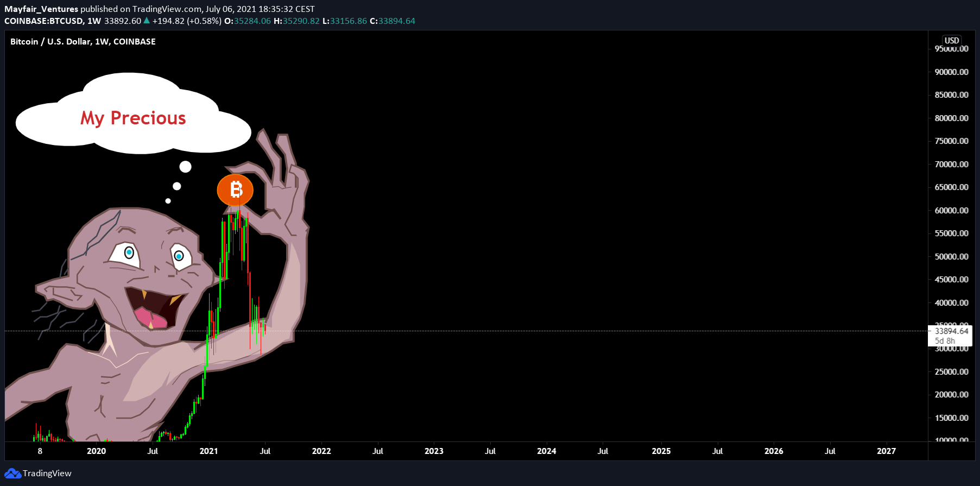The height and width of the screenshot is (486, 980).
Task: Click the Jul label between 2026 and 2027
Action: pyautogui.click(x=830, y=451)
